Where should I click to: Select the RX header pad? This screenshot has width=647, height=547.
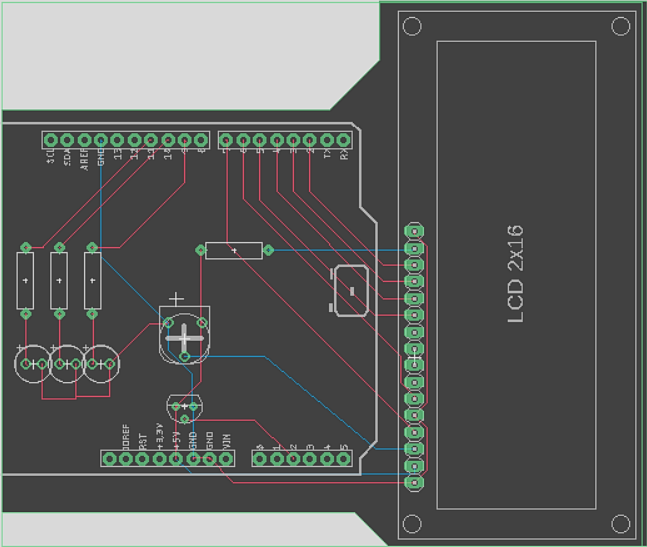(x=343, y=140)
